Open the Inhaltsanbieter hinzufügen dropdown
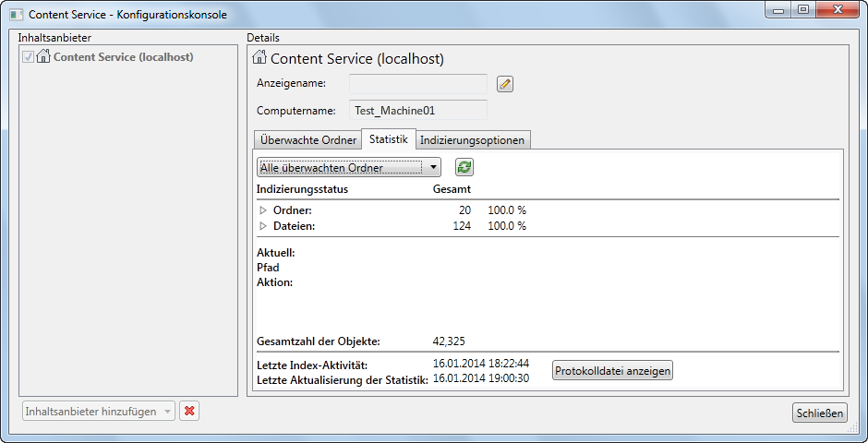 (99, 412)
